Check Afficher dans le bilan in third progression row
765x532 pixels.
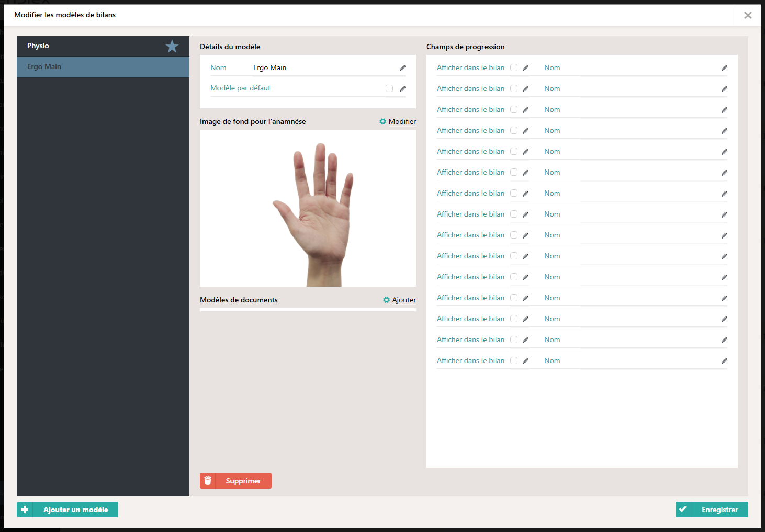(514, 109)
